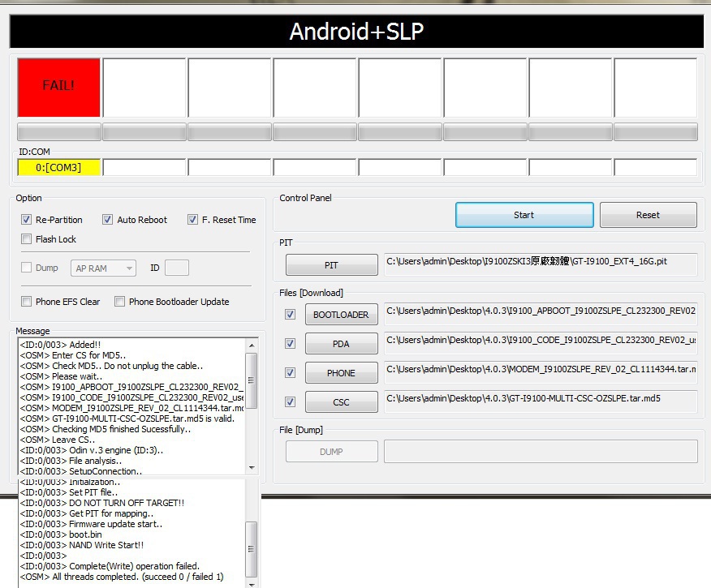The height and width of the screenshot is (588, 711).
Task: Click the CSC file path field
Action: (x=541, y=401)
